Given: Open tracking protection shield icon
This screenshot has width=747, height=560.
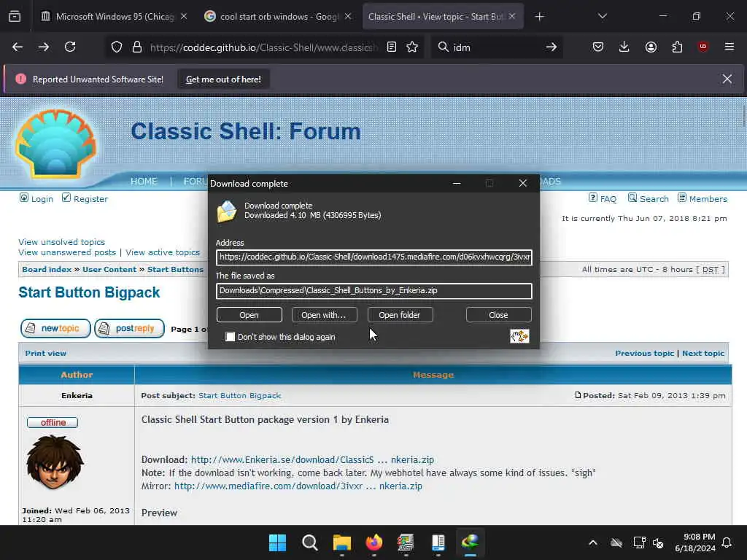Looking at the screenshot, I should click(117, 47).
